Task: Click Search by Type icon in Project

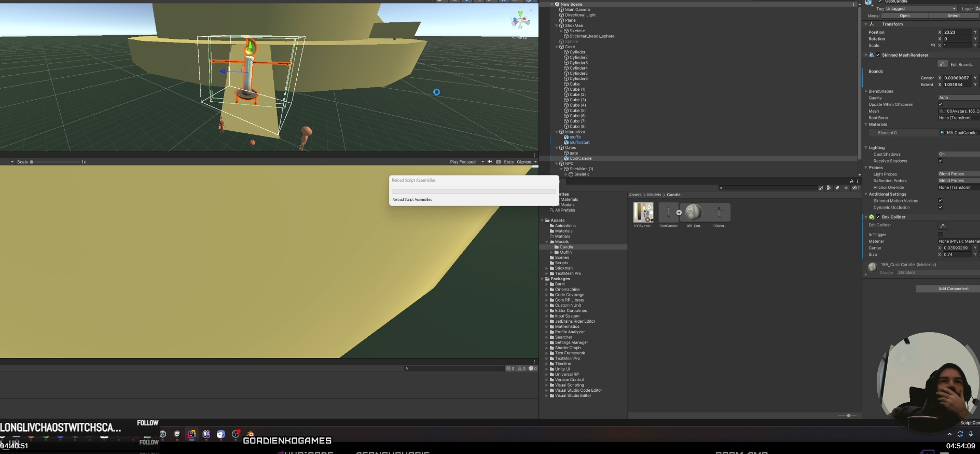Action: [829, 188]
